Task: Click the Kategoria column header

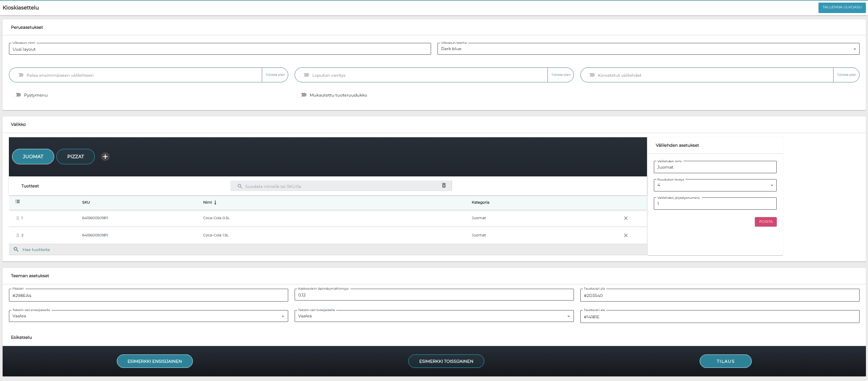Action: pyautogui.click(x=481, y=203)
